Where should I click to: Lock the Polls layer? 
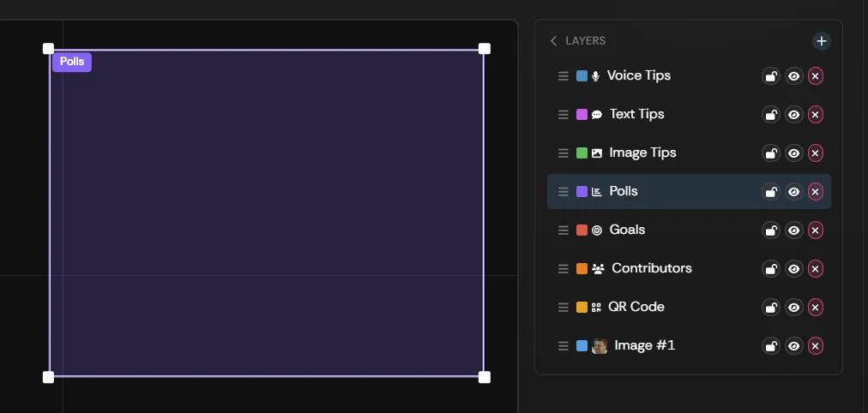(771, 192)
